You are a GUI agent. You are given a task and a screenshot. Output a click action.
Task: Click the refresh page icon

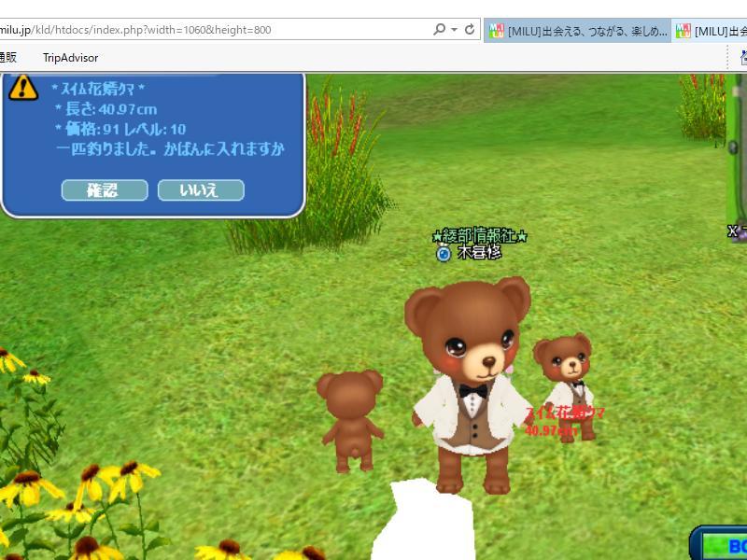[470, 29]
